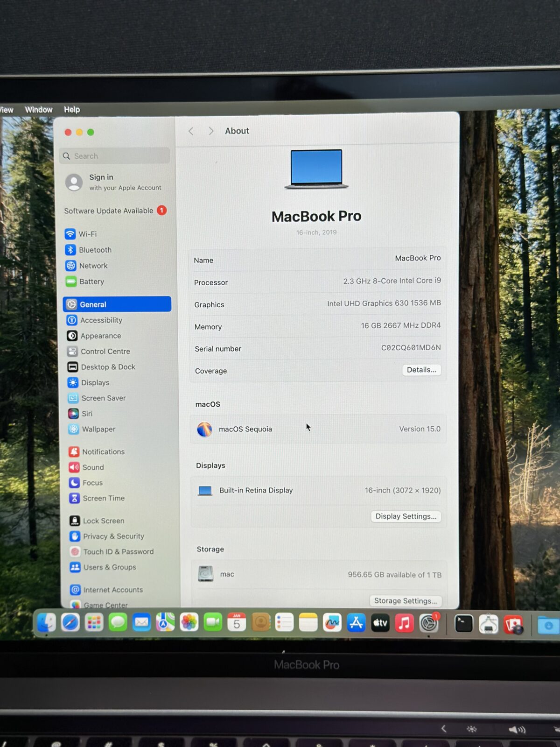Open Music app in the Dock
This screenshot has height=747, width=560.
pyautogui.click(x=404, y=623)
